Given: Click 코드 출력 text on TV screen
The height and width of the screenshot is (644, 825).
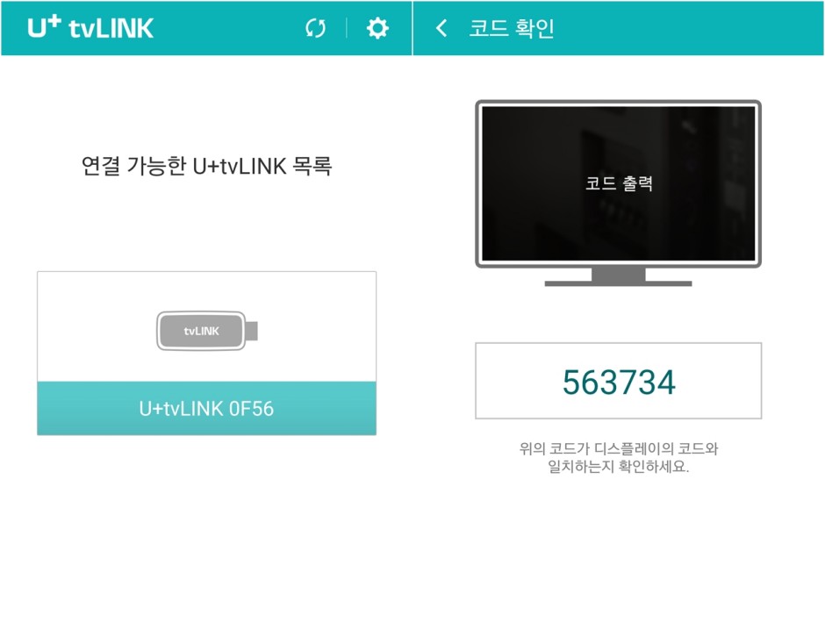Looking at the screenshot, I should click(x=619, y=183).
